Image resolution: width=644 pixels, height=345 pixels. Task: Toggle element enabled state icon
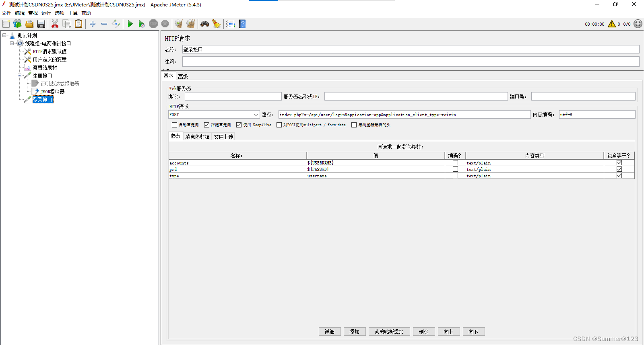tap(116, 24)
